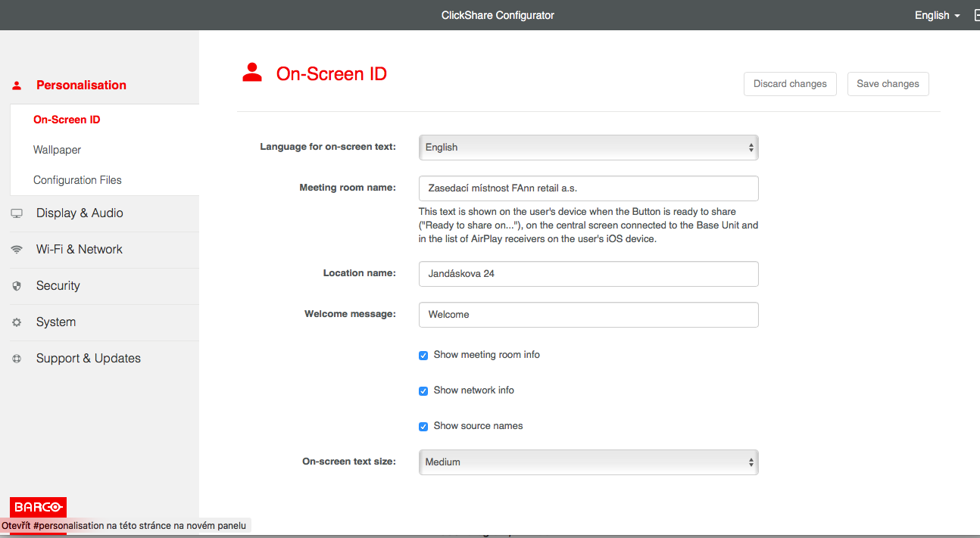Toggle the Show network info checkbox
Image resolution: width=980 pixels, height=538 pixels.
[423, 391]
